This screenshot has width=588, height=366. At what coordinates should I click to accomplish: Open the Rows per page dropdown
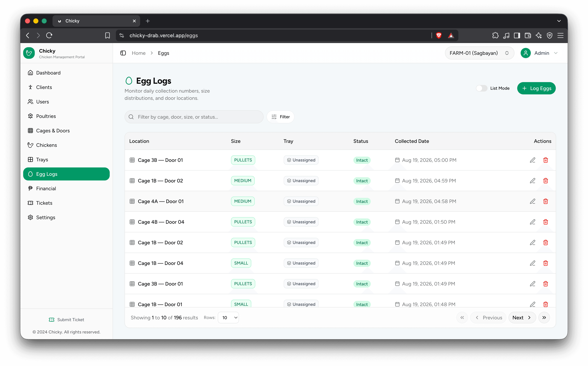coord(228,317)
